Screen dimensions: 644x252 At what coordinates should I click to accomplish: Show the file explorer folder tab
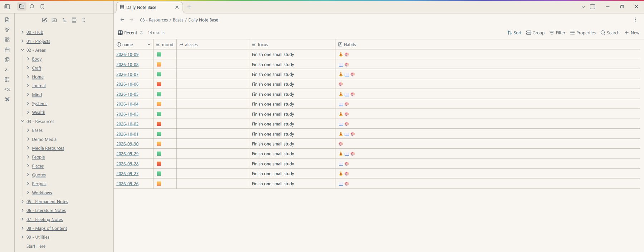coord(22,6)
